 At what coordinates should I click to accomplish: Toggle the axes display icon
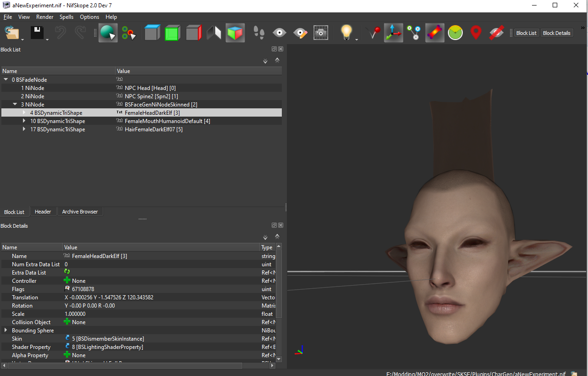pyautogui.click(x=393, y=33)
